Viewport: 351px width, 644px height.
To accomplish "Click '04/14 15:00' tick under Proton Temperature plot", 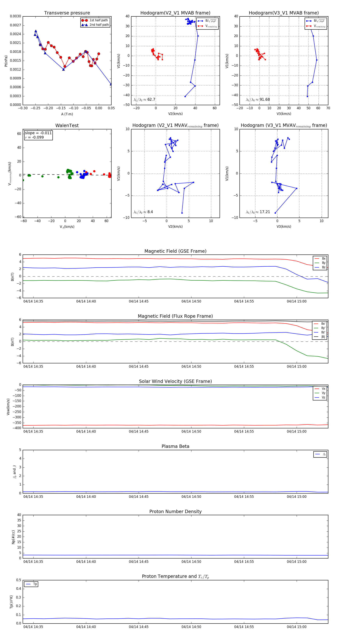I will pos(297,627).
